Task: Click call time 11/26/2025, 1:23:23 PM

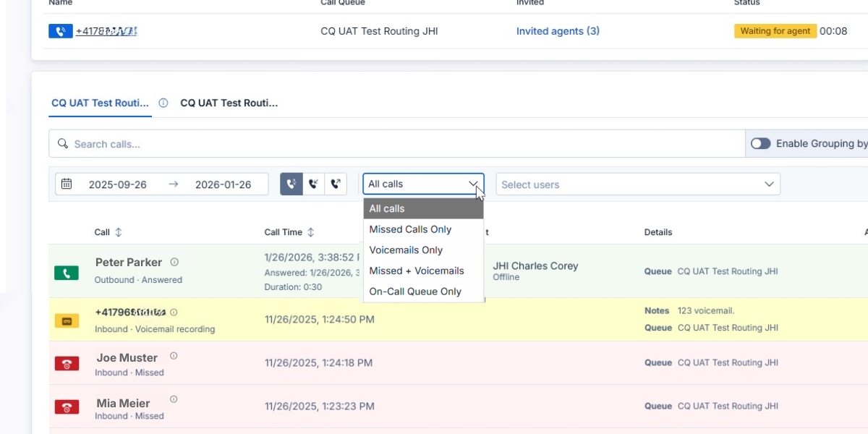Action: [x=320, y=406]
